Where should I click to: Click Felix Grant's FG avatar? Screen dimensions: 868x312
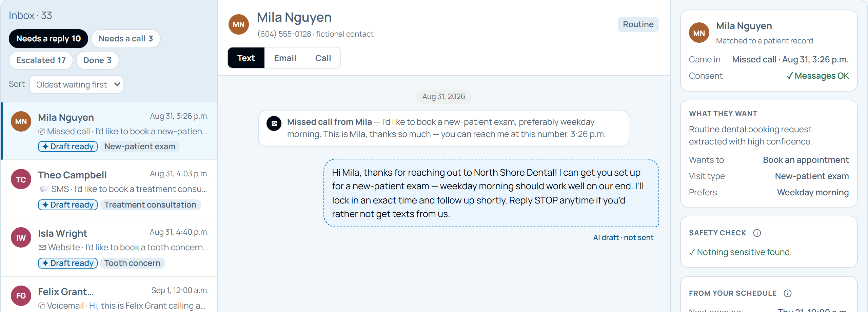21,296
